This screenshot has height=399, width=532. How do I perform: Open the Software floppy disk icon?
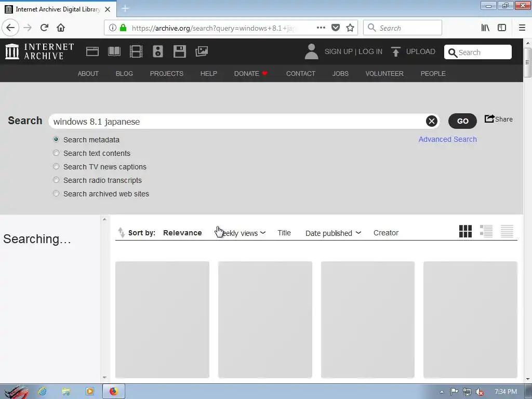179,51
